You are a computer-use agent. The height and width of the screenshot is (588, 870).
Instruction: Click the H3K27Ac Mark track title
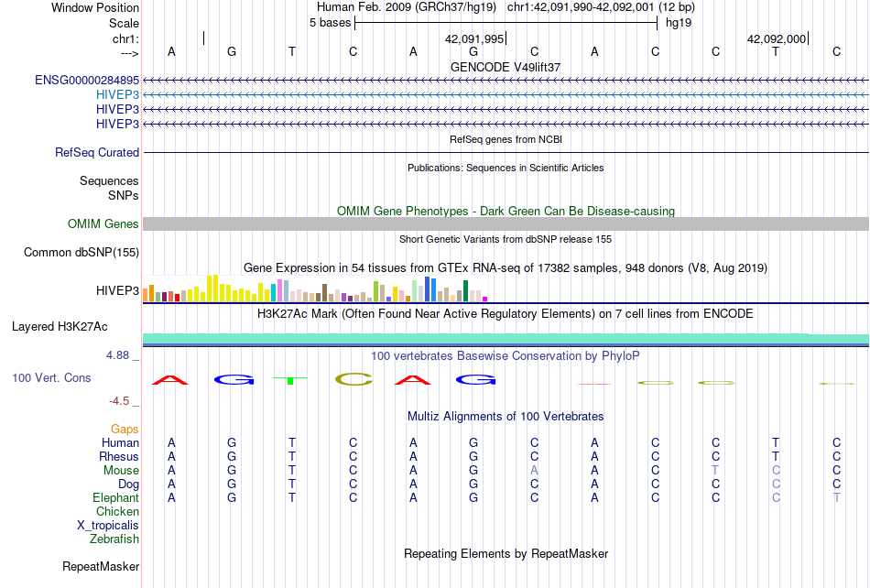click(506, 314)
